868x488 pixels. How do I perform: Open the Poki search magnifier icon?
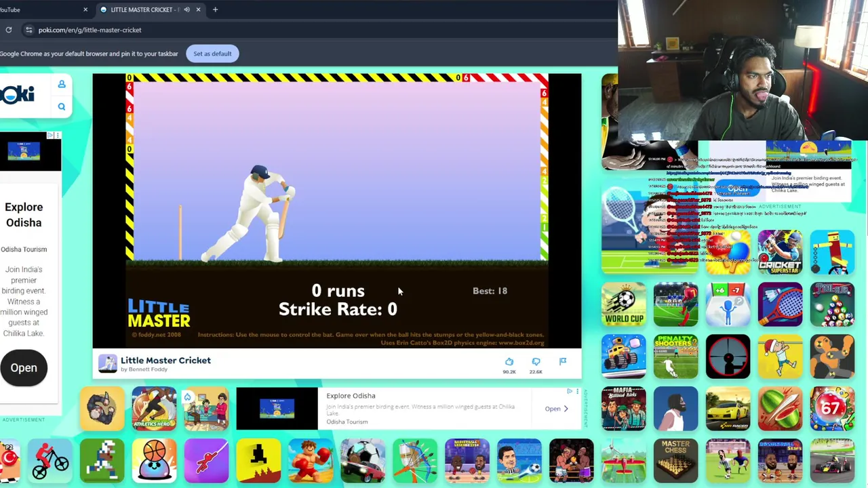point(62,106)
